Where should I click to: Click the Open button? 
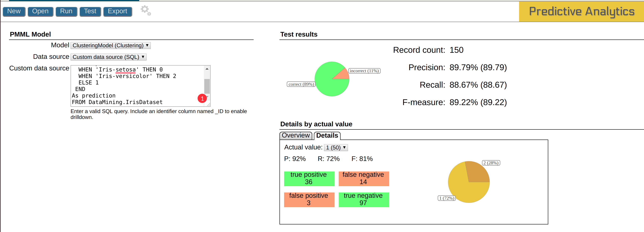pos(40,11)
